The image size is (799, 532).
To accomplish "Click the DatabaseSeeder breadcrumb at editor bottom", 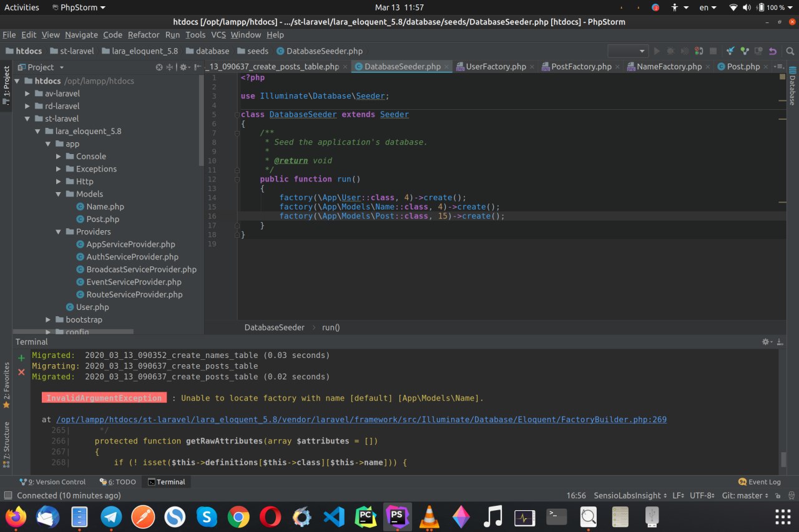I will click(x=274, y=327).
